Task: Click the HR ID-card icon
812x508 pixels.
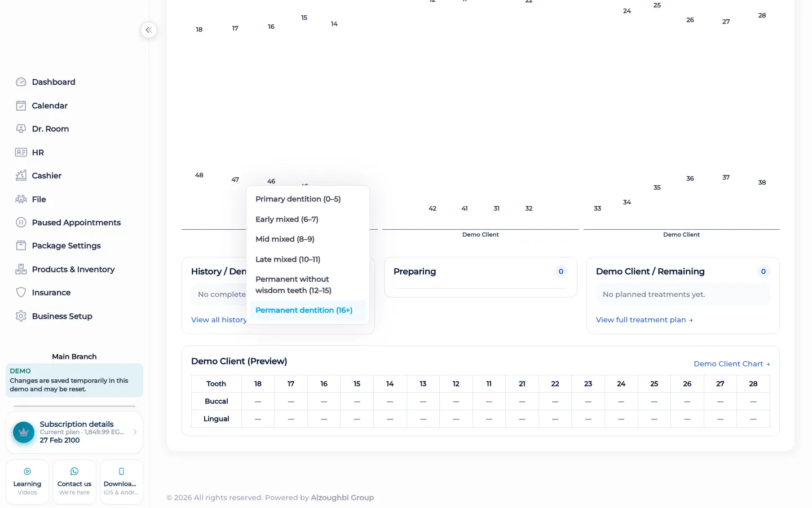Action: (x=21, y=152)
